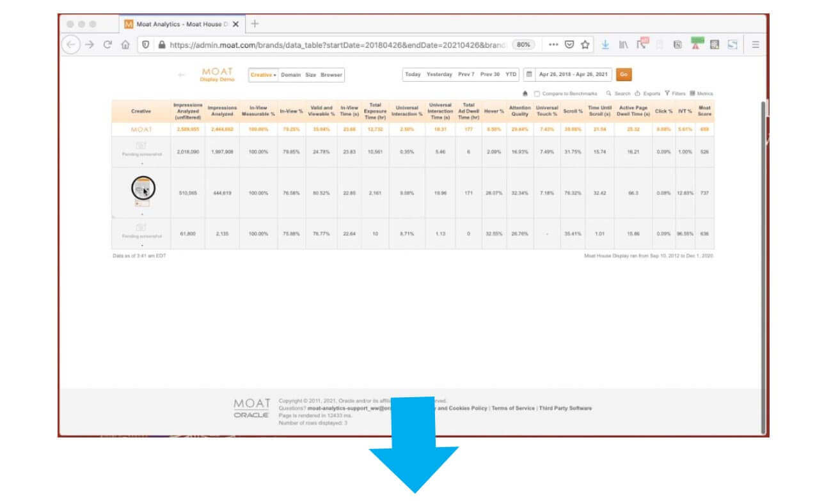Image resolution: width=831 pixels, height=504 pixels.
Task: Sort by Universal Interaction % header
Action: [406, 111]
